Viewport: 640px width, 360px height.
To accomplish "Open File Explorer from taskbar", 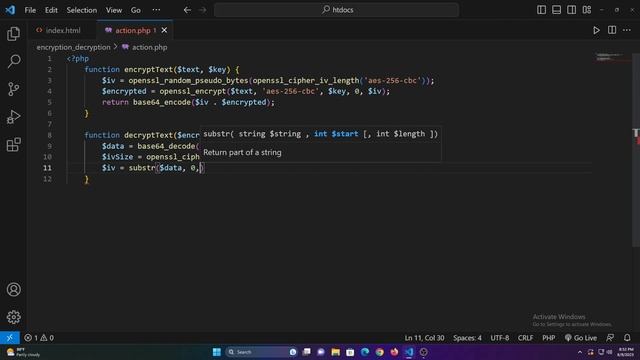I will click(336, 352).
